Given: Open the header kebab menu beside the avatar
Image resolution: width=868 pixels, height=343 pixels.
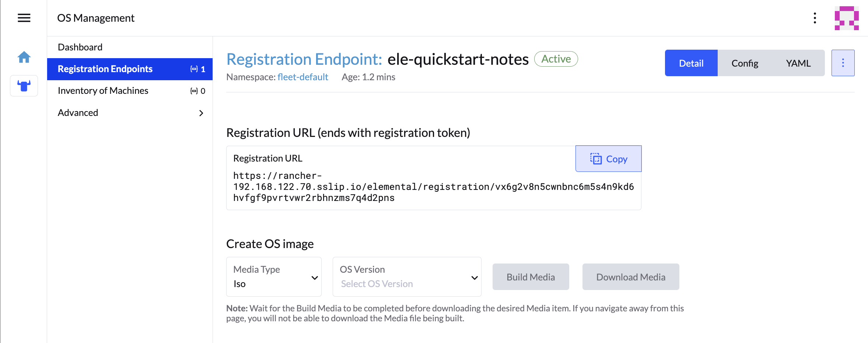Looking at the screenshot, I should [x=815, y=18].
